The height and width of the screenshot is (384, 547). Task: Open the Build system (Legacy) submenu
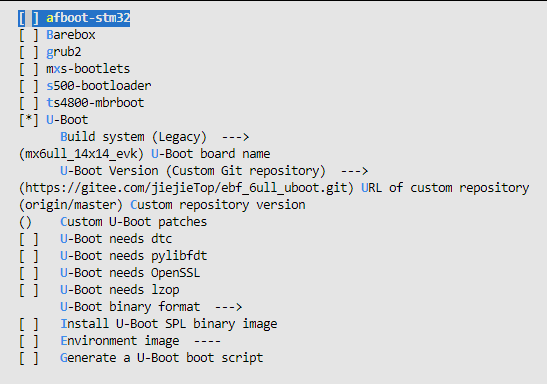click(155, 137)
